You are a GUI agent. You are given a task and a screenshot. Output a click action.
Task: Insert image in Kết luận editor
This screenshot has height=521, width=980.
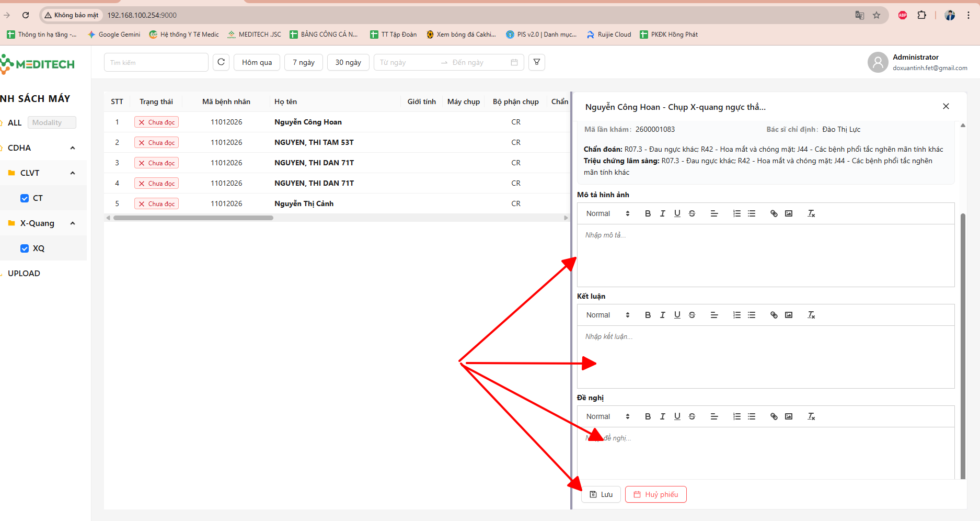pyautogui.click(x=789, y=315)
